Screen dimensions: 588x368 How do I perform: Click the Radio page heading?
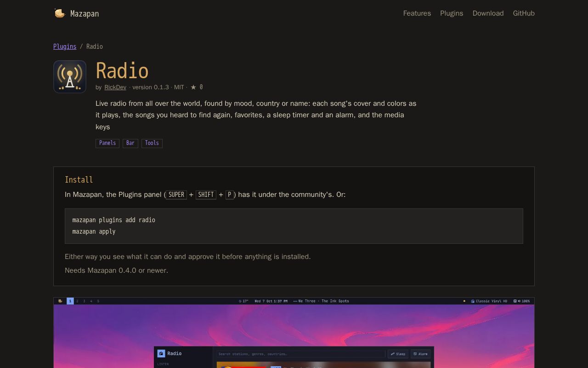click(122, 71)
